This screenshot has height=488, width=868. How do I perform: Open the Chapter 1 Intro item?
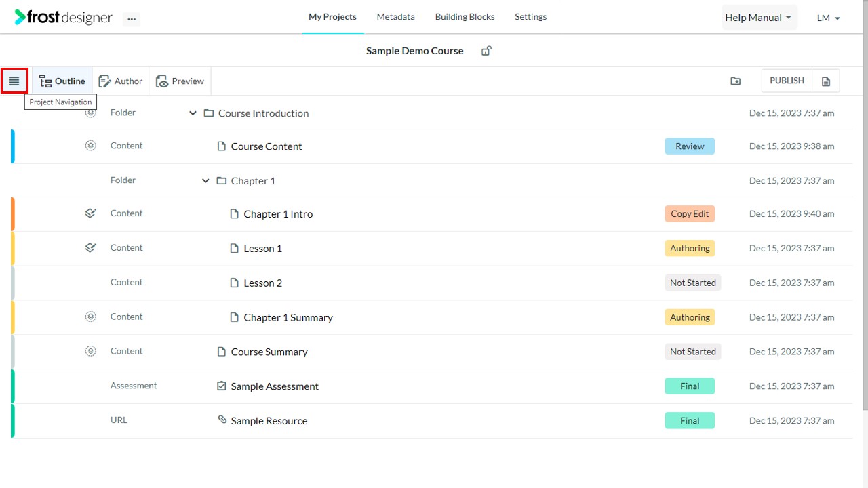pyautogui.click(x=278, y=214)
